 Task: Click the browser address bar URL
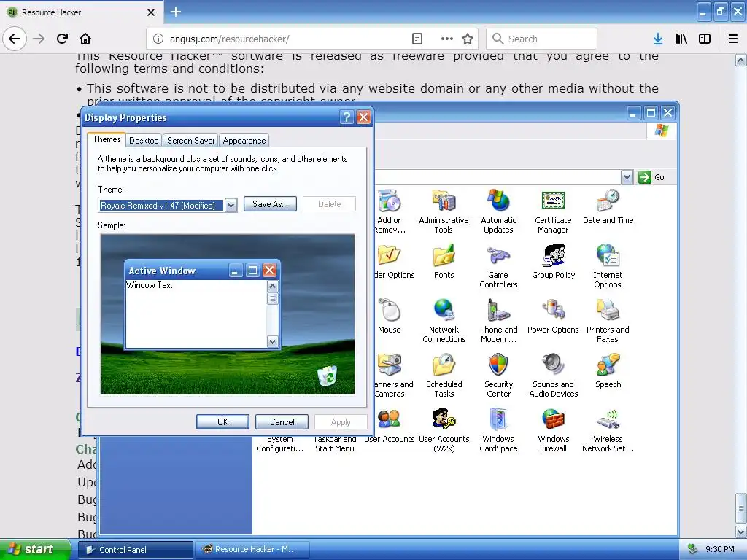[x=229, y=39]
